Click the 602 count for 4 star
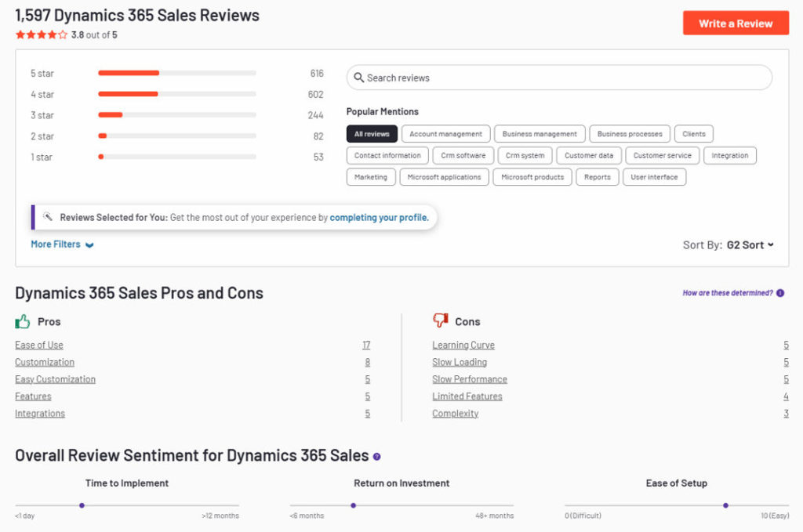The image size is (803, 532). [315, 94]
